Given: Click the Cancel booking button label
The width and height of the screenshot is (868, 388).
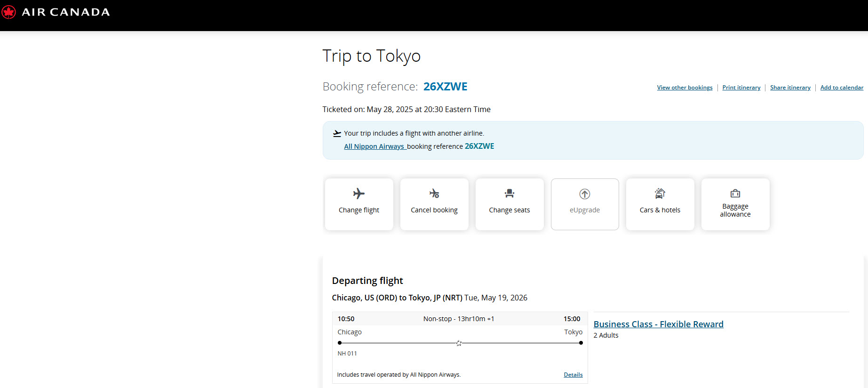Looking at the screenshot, I should tap(434, 210).
